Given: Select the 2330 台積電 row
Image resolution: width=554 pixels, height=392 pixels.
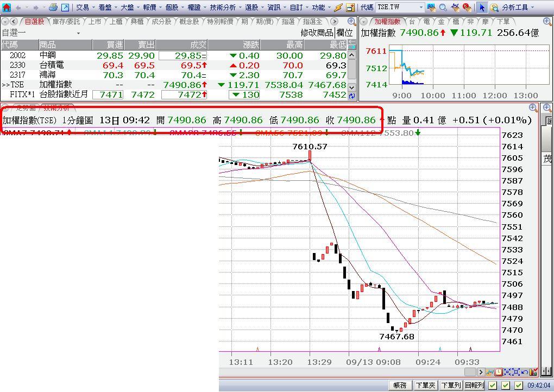Looking at the screenshot, I should [x=175, y=65].
